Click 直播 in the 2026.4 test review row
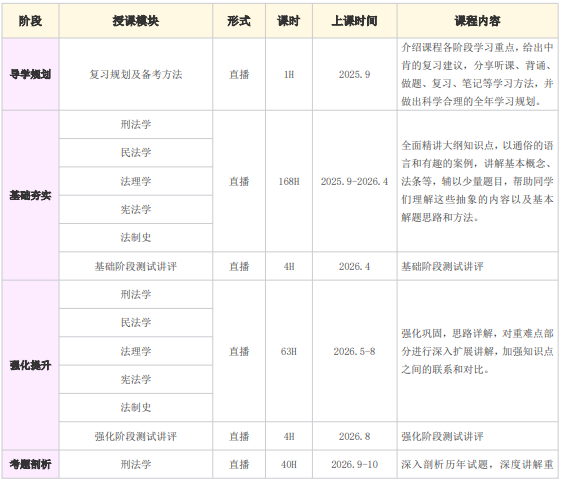The height and width of the screenshot is (484, 564). [239, 266]
